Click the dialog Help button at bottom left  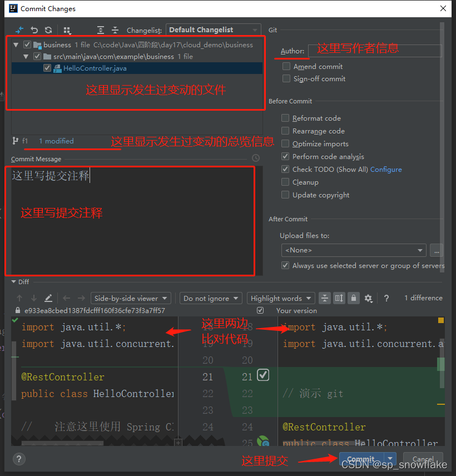[x=19, y=459]
